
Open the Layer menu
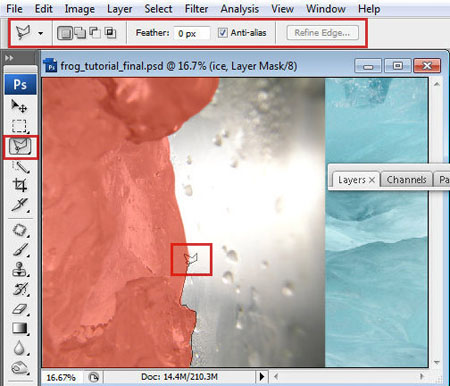click(x=119, y=9)
